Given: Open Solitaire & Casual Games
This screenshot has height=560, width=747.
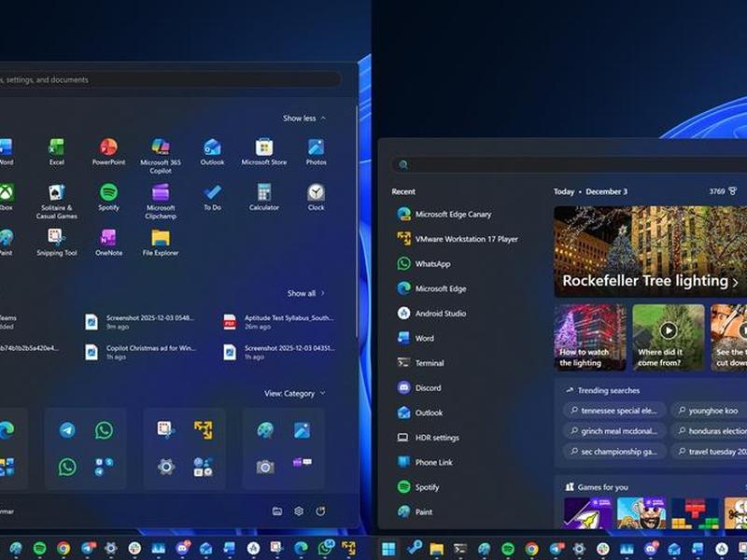Looking at the screenshot, I should (57, 202).
